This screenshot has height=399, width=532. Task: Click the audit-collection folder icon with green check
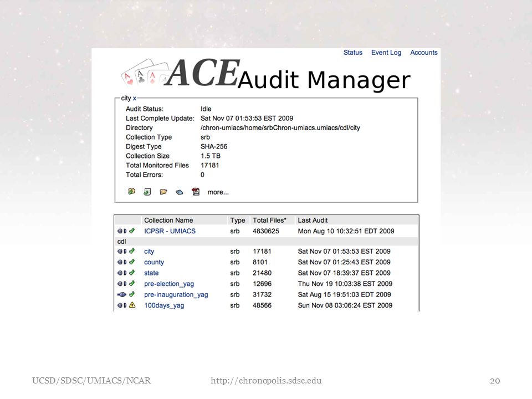tap(131, 192)
